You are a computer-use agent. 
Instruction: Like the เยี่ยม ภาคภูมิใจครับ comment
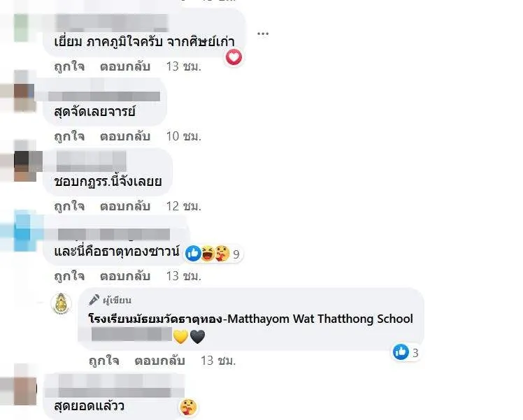(x=69, y=66)
